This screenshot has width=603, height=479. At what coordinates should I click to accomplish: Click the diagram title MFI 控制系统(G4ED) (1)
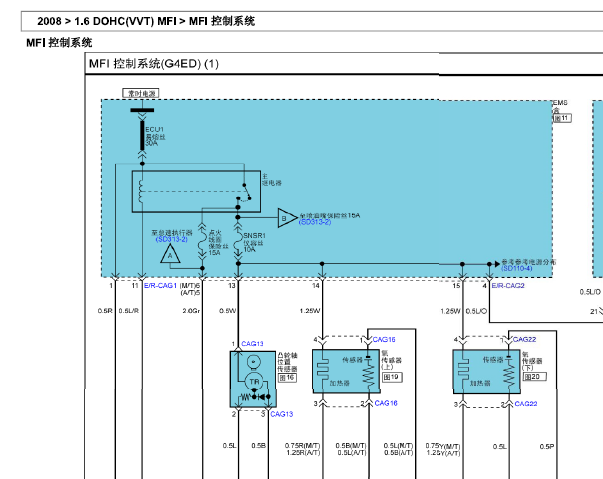tap(154, 63)
